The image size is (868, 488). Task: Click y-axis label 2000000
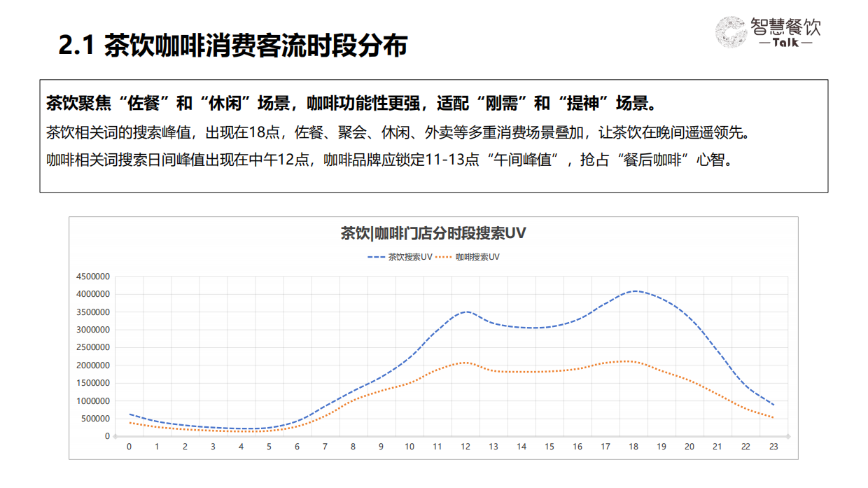(x=93, y=365)
